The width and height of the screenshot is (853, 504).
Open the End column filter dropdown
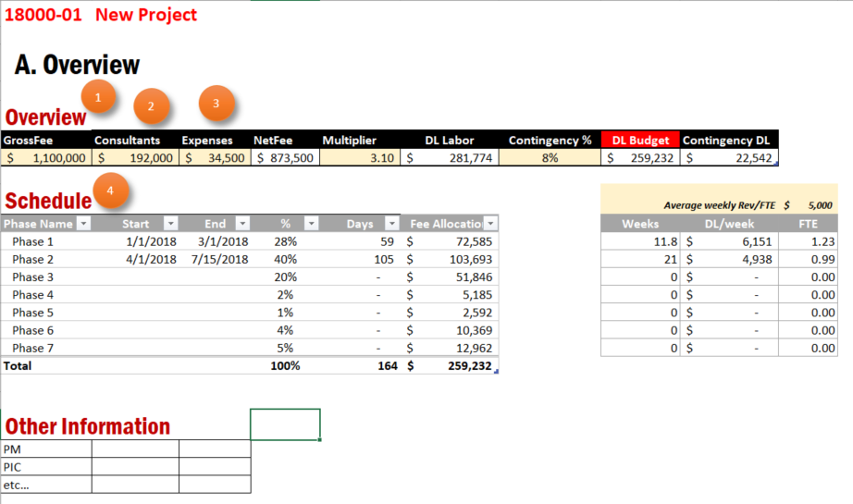tap(242, 224)
